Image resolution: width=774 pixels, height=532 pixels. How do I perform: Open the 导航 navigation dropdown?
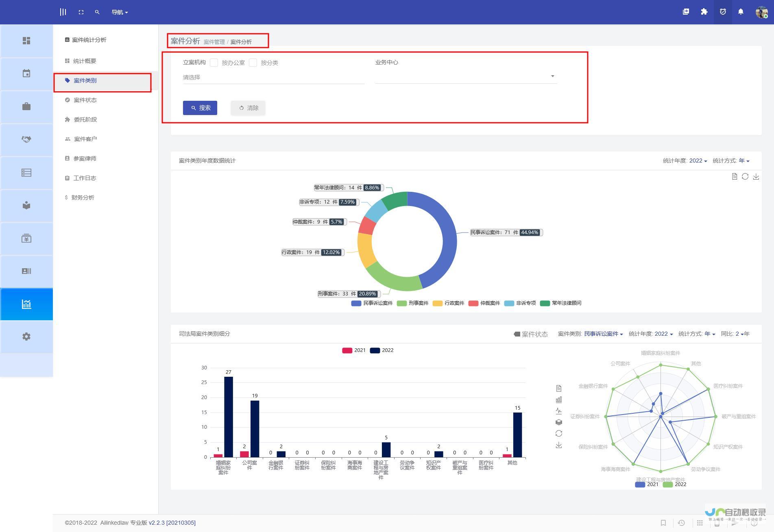pos(120,12)
